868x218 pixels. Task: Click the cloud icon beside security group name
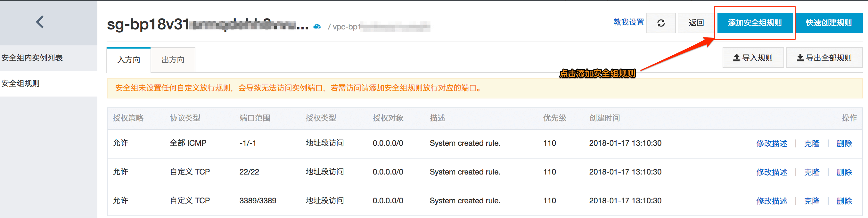[x=317, y=26]
